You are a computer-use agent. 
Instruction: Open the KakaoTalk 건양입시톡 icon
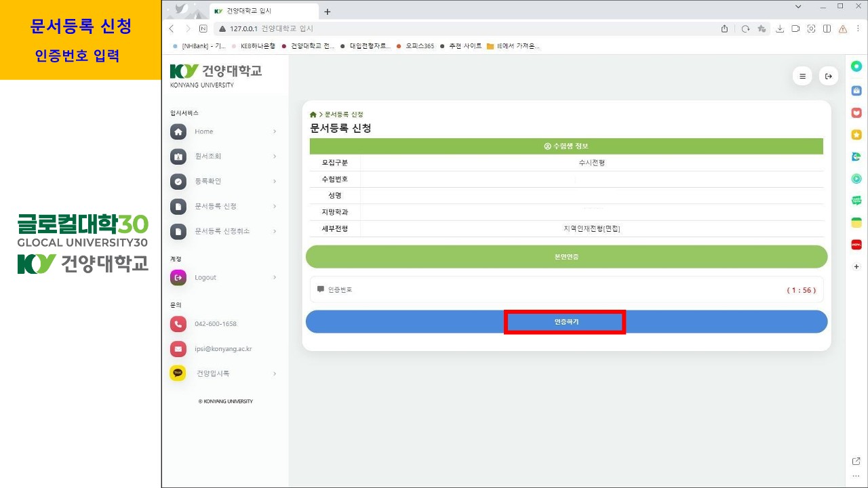coord(178,373)
